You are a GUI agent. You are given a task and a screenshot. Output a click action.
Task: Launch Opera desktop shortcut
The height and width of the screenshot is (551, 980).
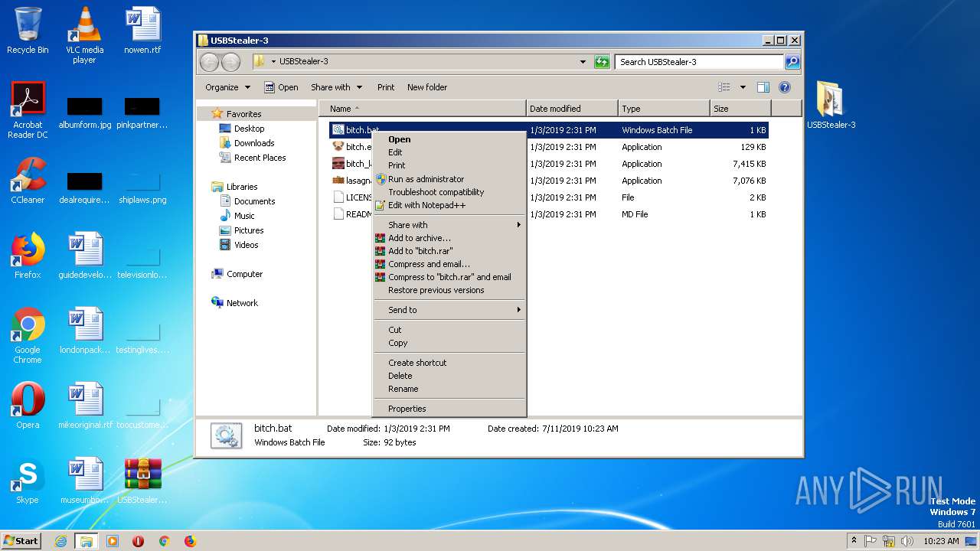click(x=28, y=406)
